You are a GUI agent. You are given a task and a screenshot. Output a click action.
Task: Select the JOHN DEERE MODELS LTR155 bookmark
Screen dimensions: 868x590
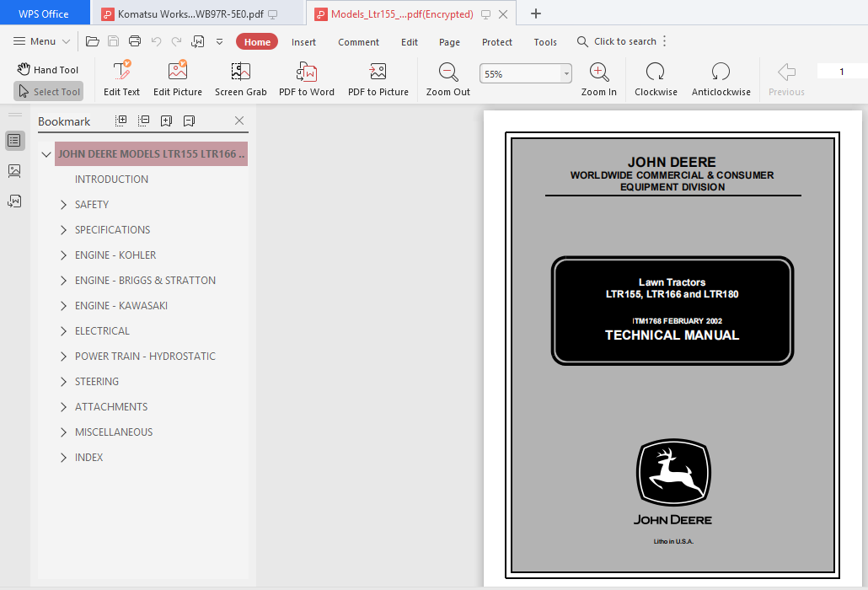[x=151, y=154]
